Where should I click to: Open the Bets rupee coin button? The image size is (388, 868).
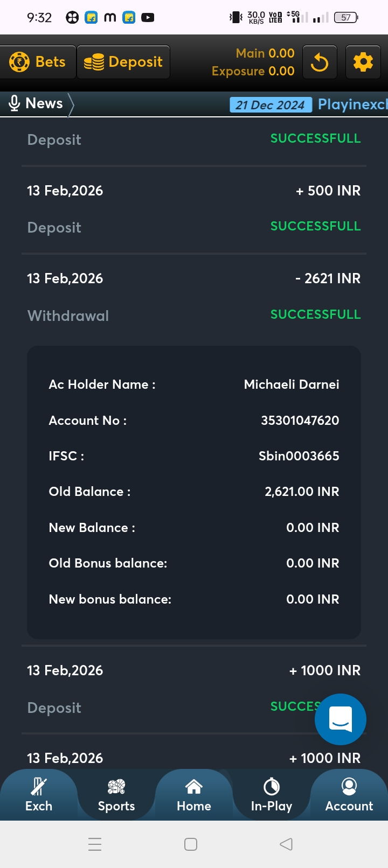click(38, 62)
